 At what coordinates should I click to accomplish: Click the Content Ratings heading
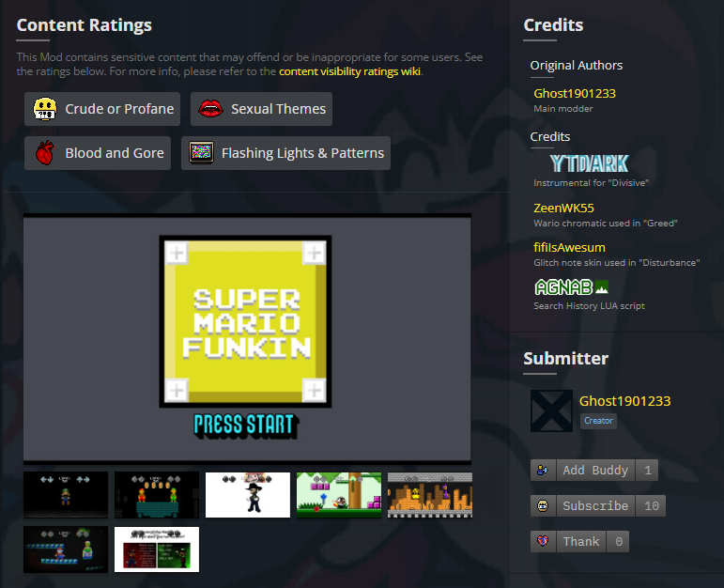[84, 25]
